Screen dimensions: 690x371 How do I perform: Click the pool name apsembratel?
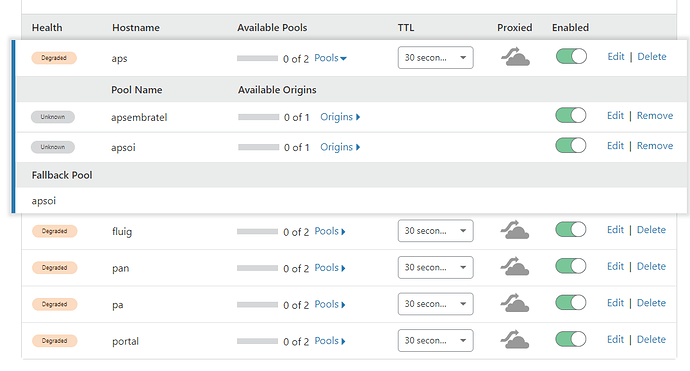(x=139, y=118)
